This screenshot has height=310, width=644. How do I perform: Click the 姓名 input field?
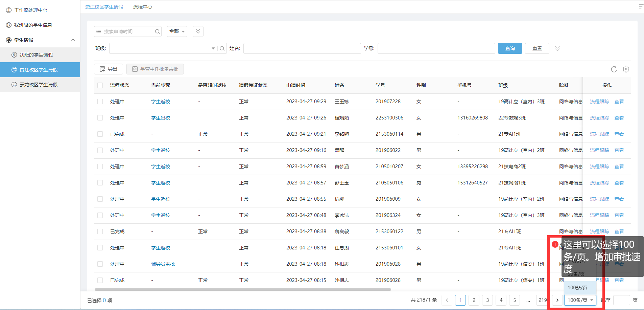point(302,48)
